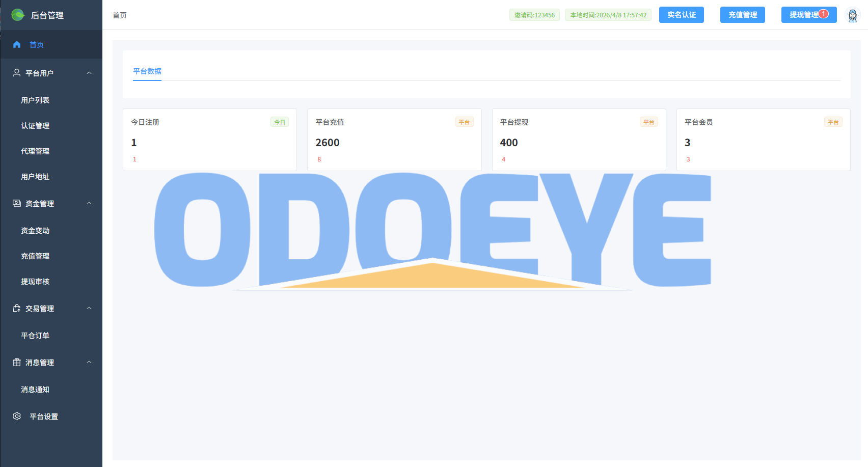Collapse the 消息管理 menu chevron
The width and height of the screenshot is (868, 467).
pyautogui.click(x=89, y=362)
